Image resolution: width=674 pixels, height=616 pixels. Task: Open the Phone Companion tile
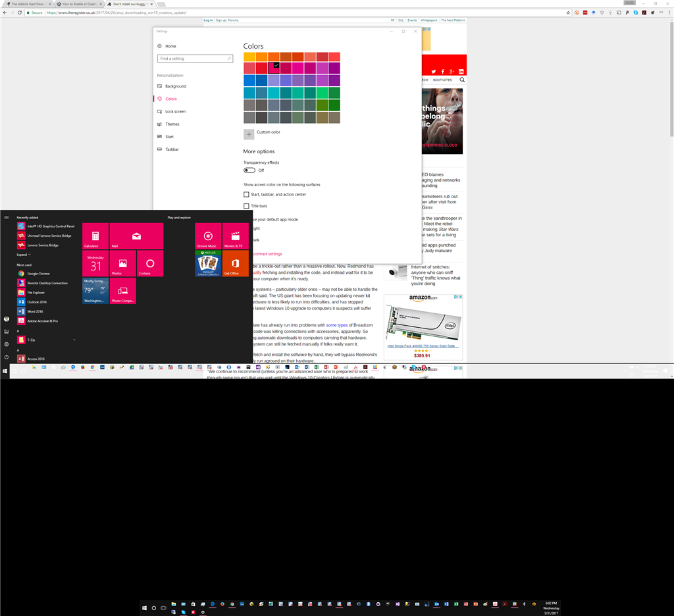122,291
